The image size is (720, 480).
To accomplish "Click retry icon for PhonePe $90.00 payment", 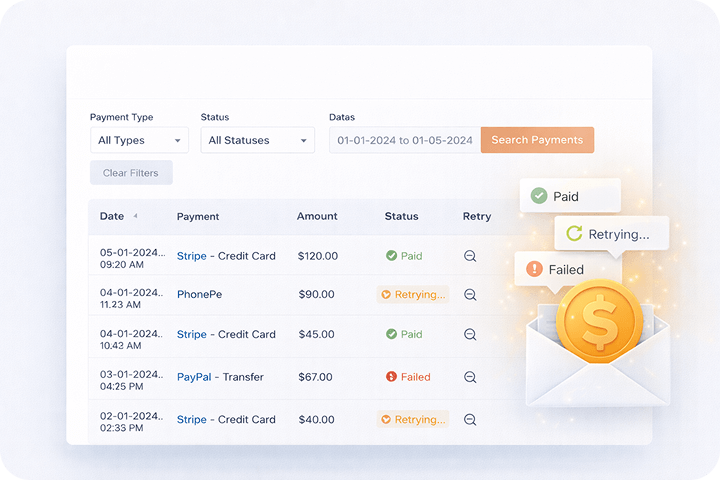I will click(470, 295).
